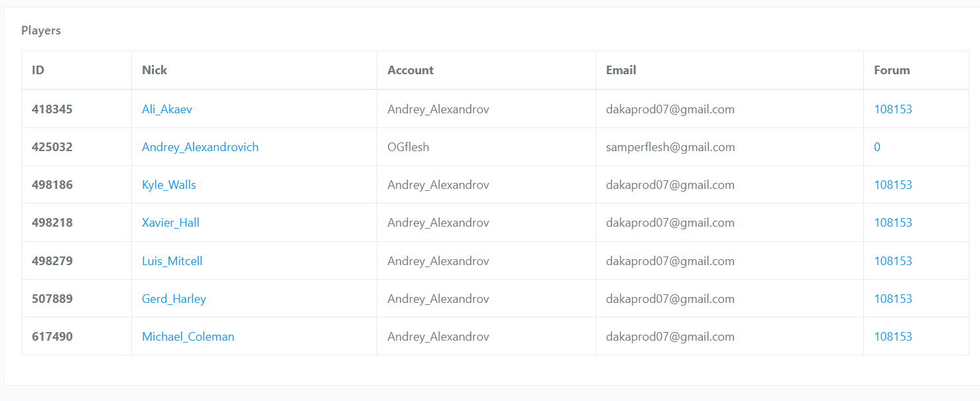
Task: Click forum link 0 for Andrey_Alexandrovich
Action: click(x=877, y=147)
